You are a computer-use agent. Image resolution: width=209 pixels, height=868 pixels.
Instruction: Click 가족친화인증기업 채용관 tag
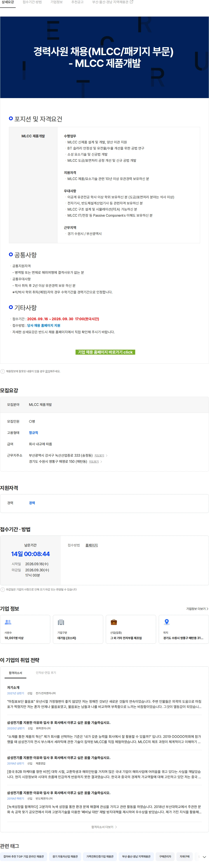point(100,856)
